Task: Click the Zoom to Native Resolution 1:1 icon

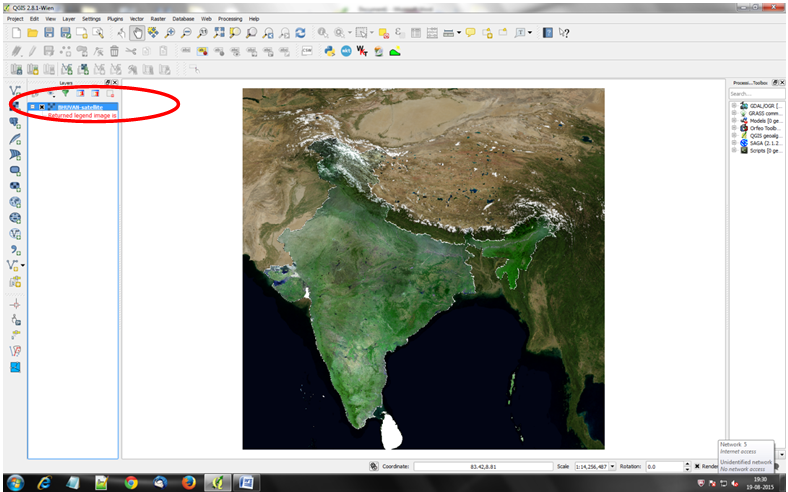Action: click(x=203, y=33)
